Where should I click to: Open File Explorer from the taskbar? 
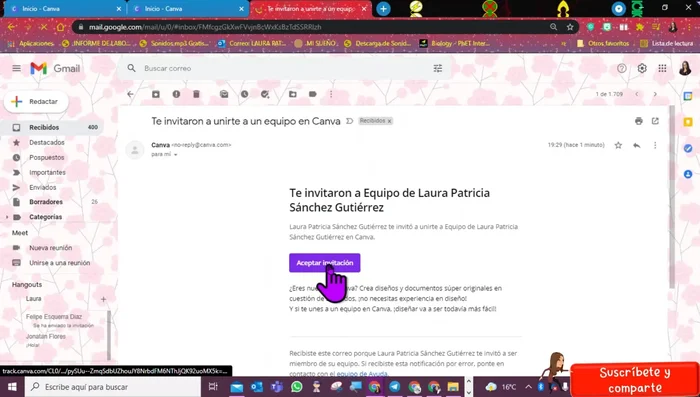pyautogui.click(x=454, y=387)
